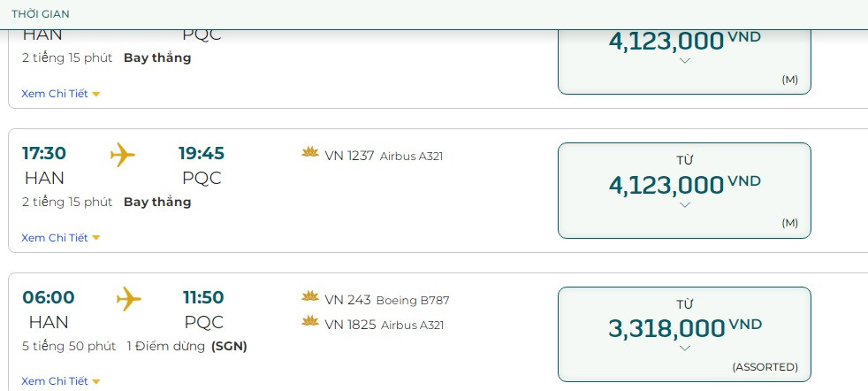
Task: Click the lotus logo beside VN 243
Action: click(x=310, y=299)
